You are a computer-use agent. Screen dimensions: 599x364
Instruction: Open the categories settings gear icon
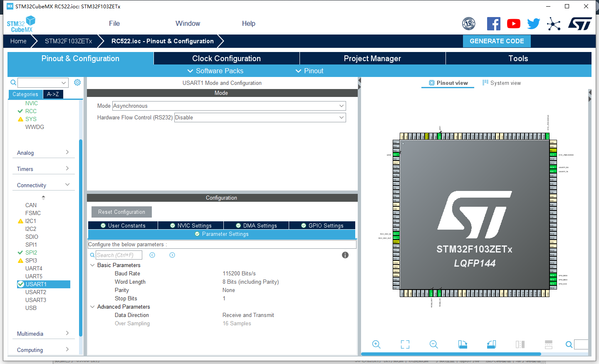click(x=77, y=82)
